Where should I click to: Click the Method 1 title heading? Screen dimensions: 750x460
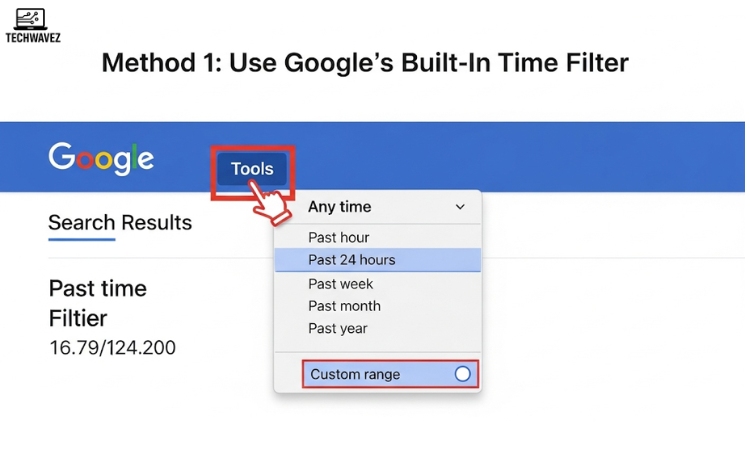[365, 63]
